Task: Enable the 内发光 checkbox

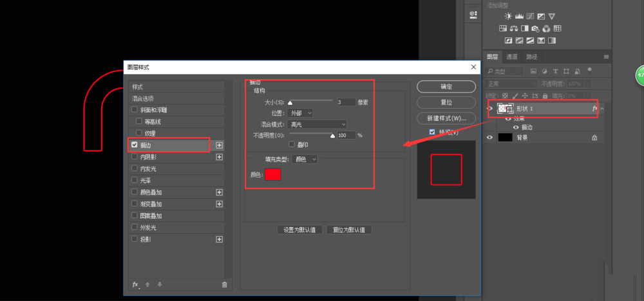Action: (135, 168)
